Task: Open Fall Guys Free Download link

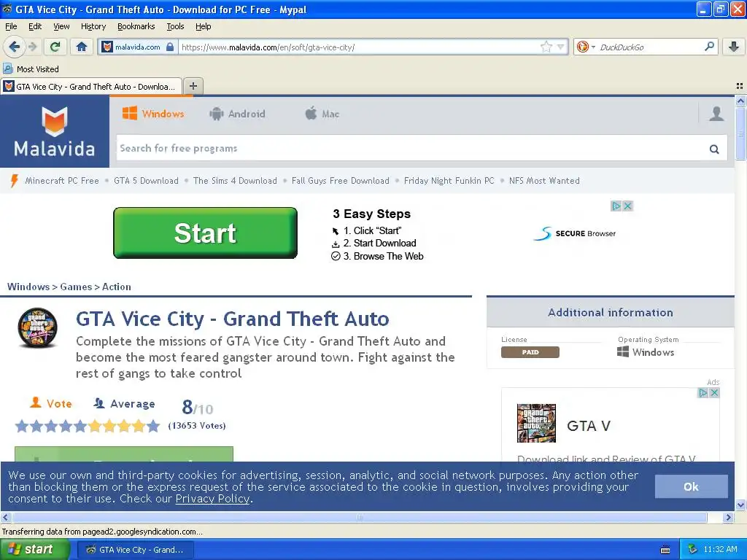Action: pos(340,181)
